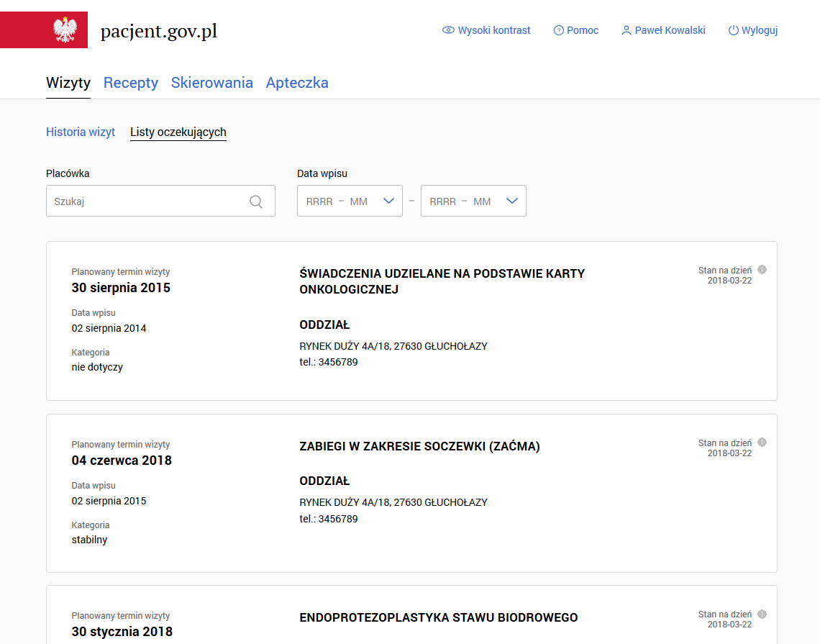Open Historia wizyt sub-tab
The image size is (820, 644).
81,132
